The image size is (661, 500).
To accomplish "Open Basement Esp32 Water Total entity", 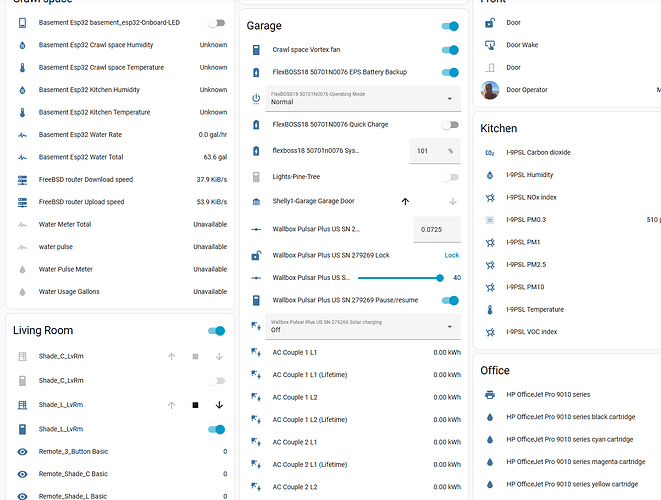I will pyautogui.click(x=120, y=157).
